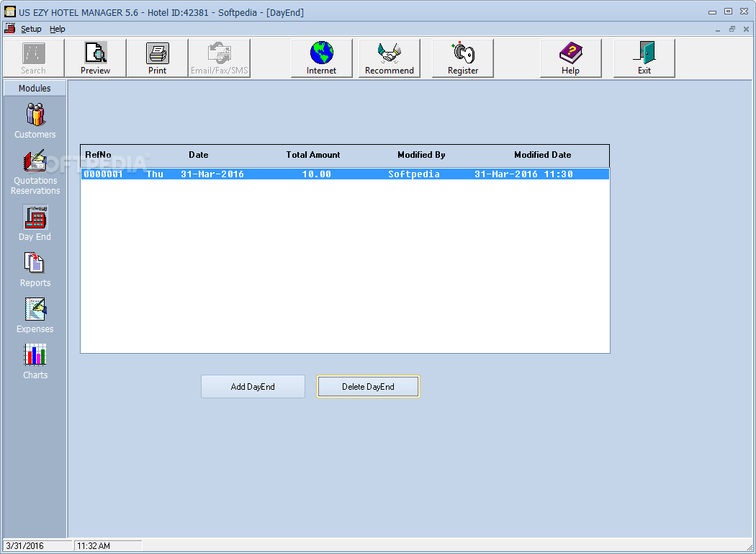This screenshot has width=756, height=554.
Task: Minimize the main application window
Action: (x=713, y=12)
